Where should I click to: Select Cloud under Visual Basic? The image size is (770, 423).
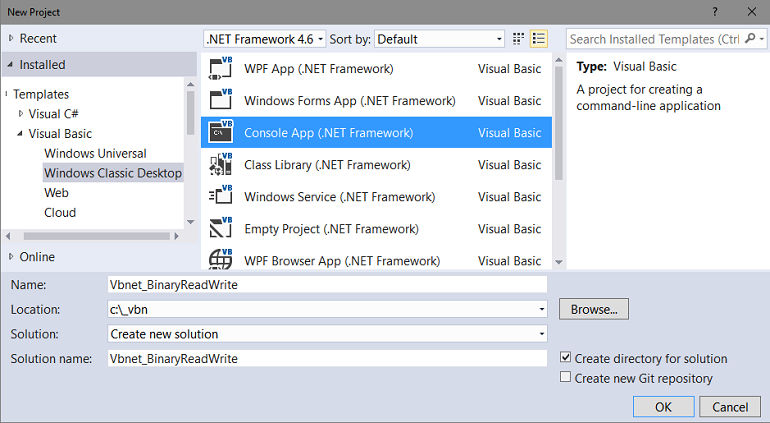tap(60, 212)
